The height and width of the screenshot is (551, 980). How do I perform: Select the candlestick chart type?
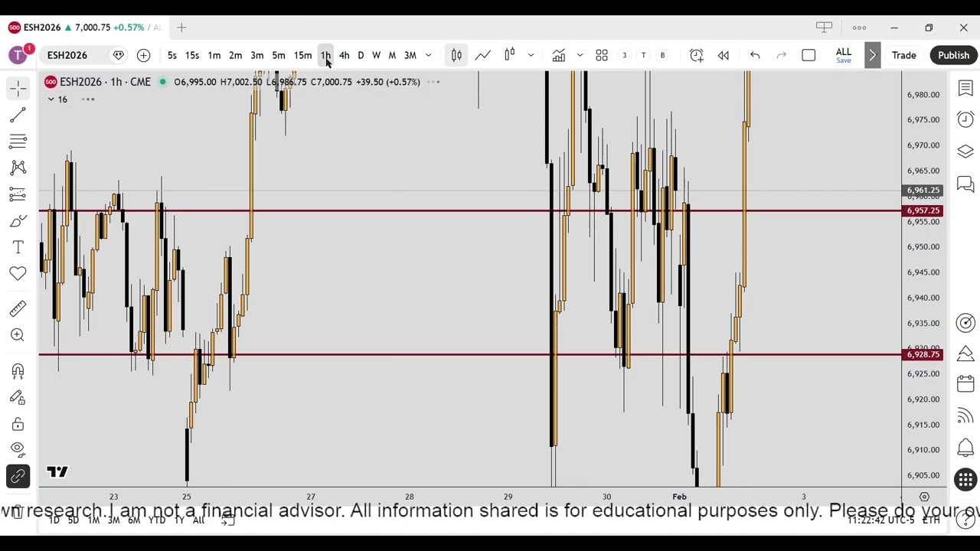click(x=456, y=55)
